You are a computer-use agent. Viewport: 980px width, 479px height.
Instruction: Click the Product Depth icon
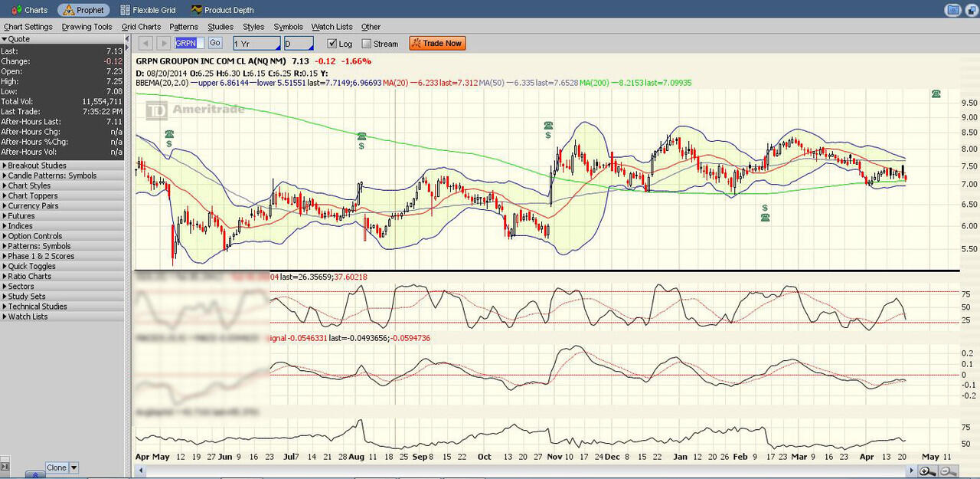pos(197,10)
